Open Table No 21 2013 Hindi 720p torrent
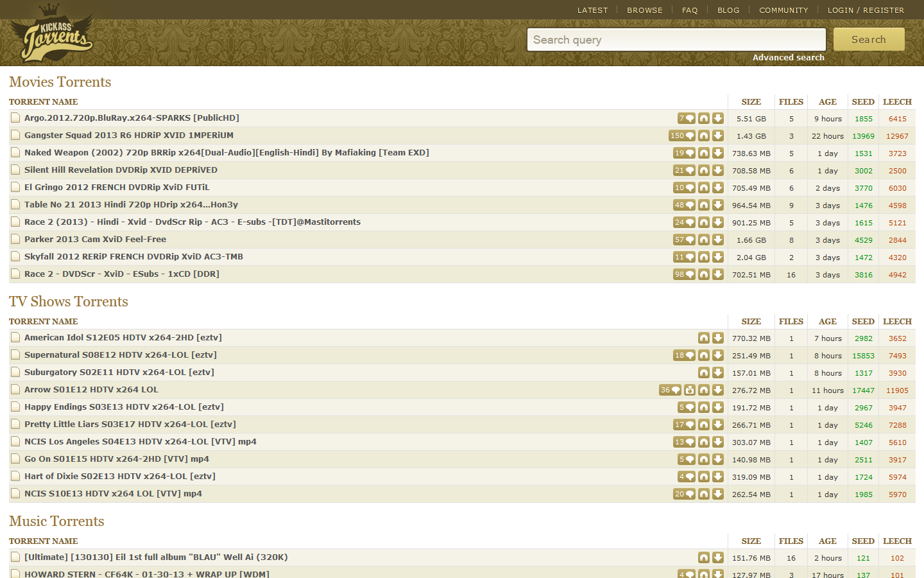Screen dimensions: 924x578 click(131, 205)
